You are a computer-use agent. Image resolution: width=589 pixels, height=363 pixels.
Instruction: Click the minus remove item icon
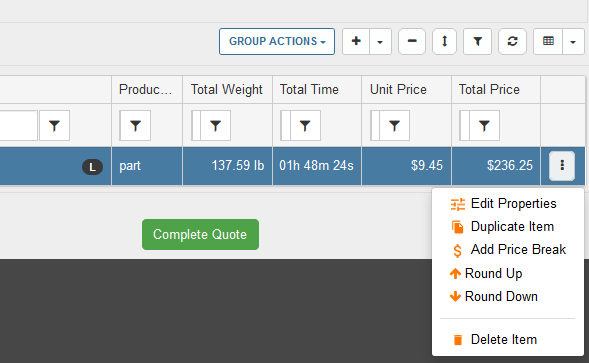(412, 41)
